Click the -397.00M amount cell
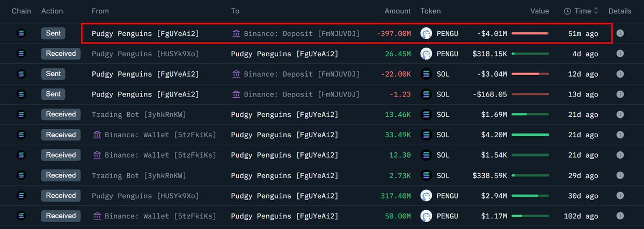This screenshot has width=644, height=229. (394, 34)
